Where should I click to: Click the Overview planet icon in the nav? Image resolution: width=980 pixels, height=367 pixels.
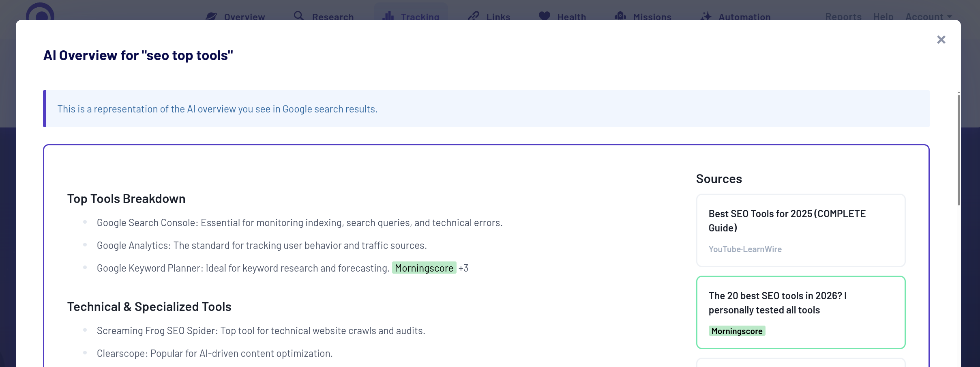click(211, 17)
